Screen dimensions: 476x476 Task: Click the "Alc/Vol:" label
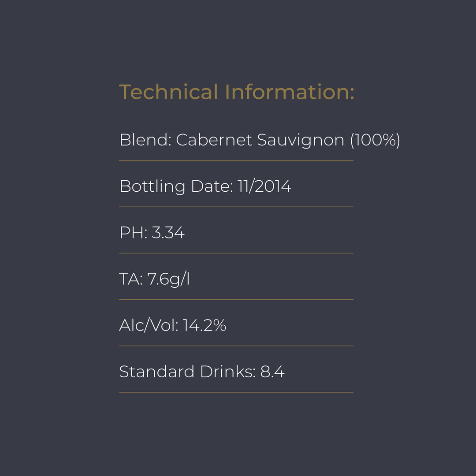pos(149,326)
